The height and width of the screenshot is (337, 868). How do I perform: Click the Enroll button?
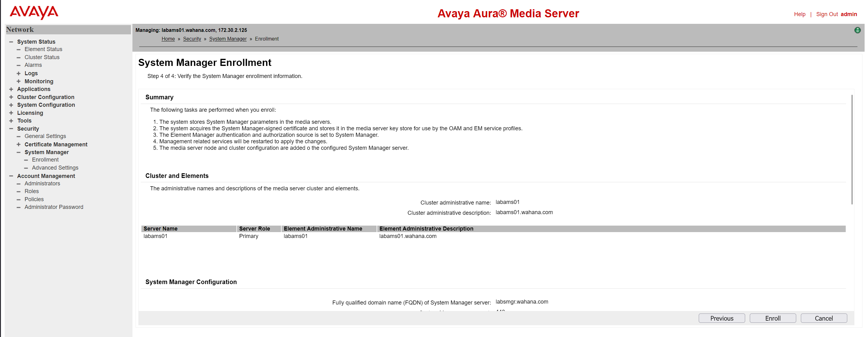(772, 318)
